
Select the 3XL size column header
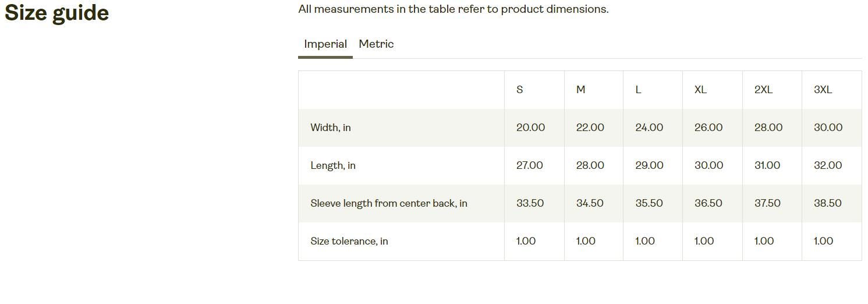[x=823, y=90]
